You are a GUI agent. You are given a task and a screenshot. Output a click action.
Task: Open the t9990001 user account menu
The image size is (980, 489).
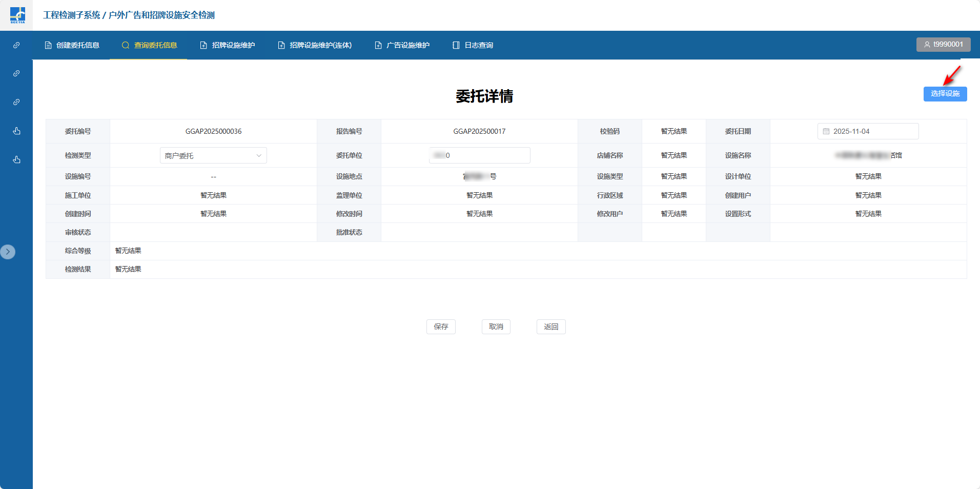click(943, 45)
